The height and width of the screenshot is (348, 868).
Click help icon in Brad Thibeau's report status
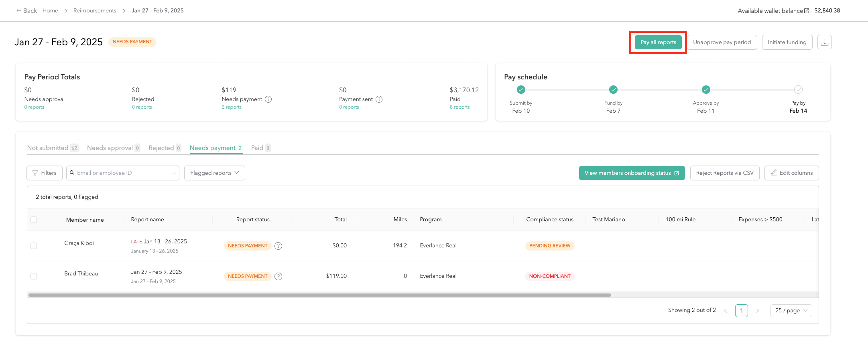point(278,276)
